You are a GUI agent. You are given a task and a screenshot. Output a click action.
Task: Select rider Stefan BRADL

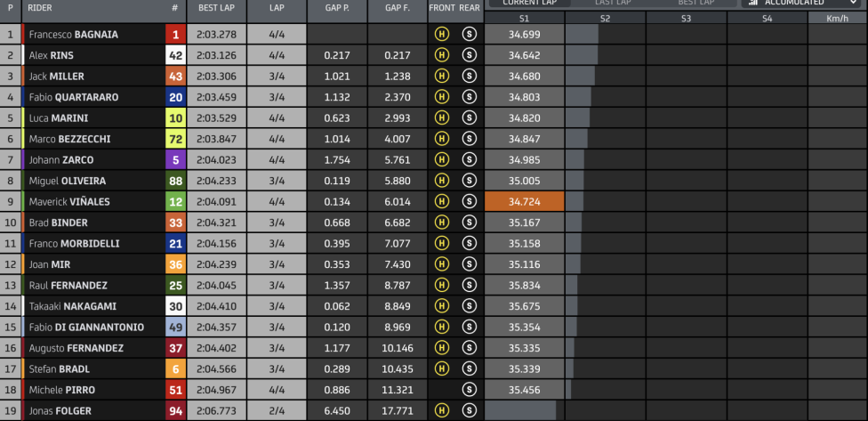coord(60,368)
